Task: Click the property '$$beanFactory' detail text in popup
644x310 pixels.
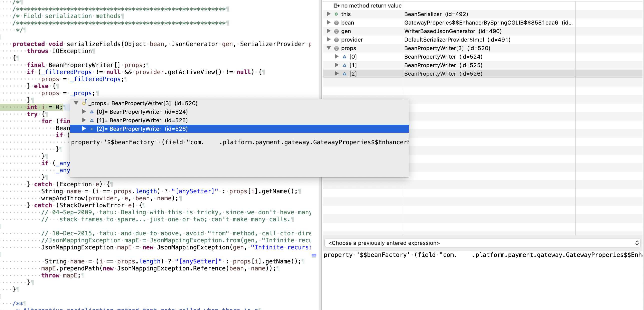Action: click(x=240, y=142)
